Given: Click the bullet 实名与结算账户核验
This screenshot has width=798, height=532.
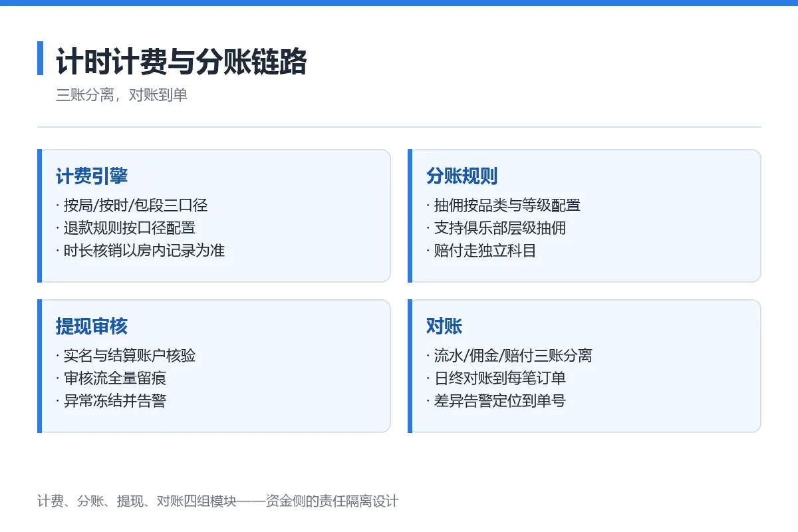Looking at the screenshot, I should point(126,356).
